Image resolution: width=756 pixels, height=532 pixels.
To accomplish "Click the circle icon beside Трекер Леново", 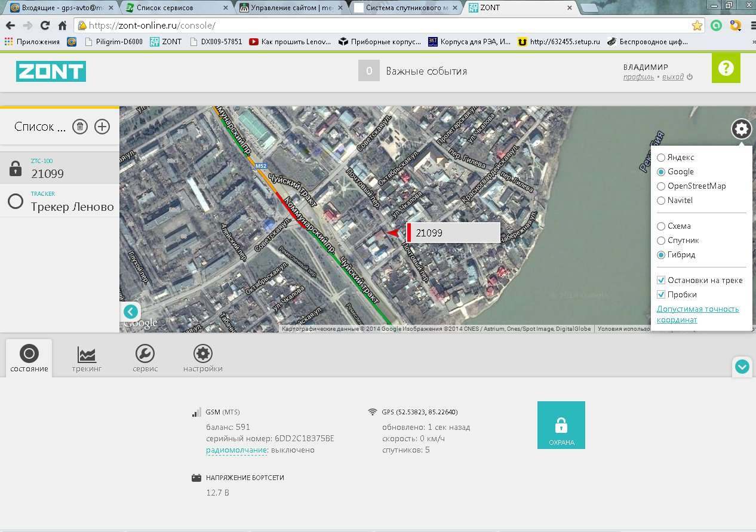I will point(16,202).
